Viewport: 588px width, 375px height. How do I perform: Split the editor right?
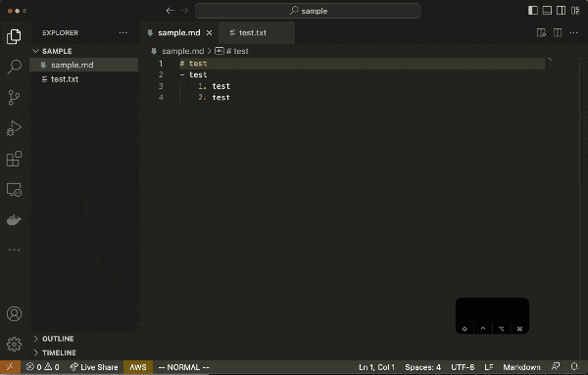(x=558, y=33)
